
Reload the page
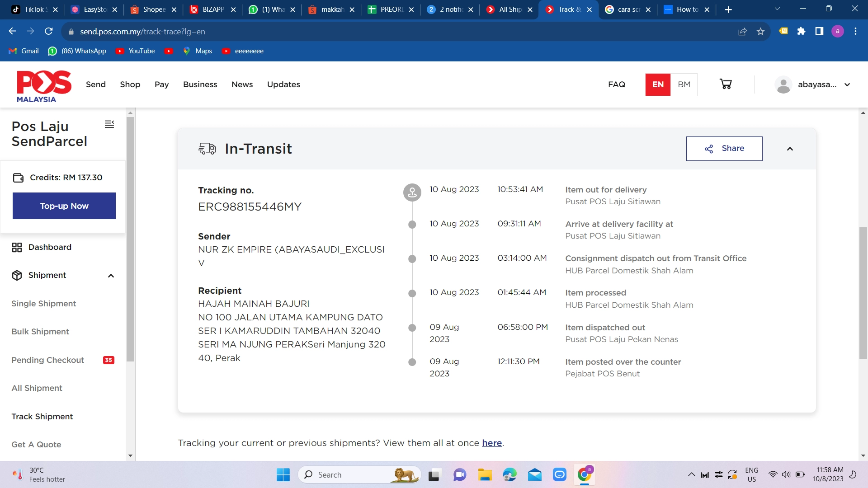click(x=49, y=31)
